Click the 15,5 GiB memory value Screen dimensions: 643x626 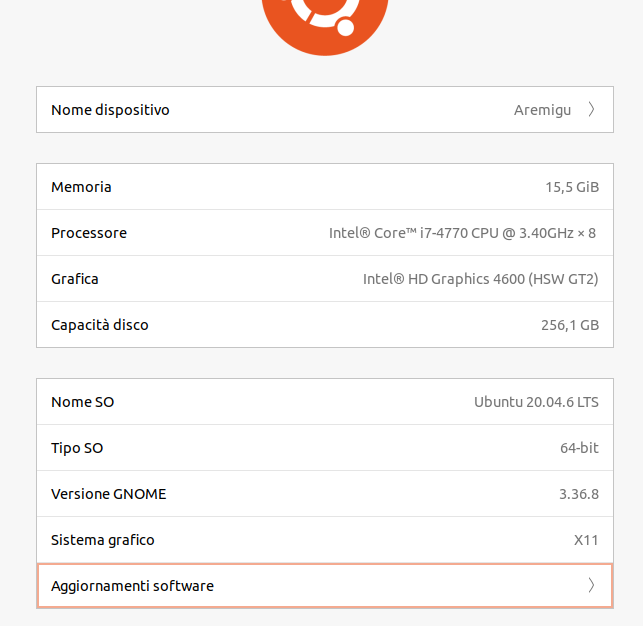pos(572,187)
